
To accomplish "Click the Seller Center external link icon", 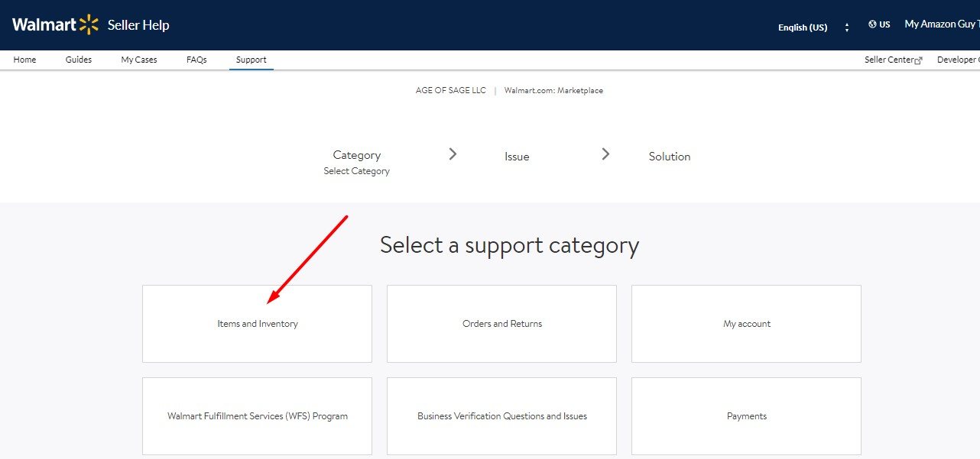I will click(918, 60).
